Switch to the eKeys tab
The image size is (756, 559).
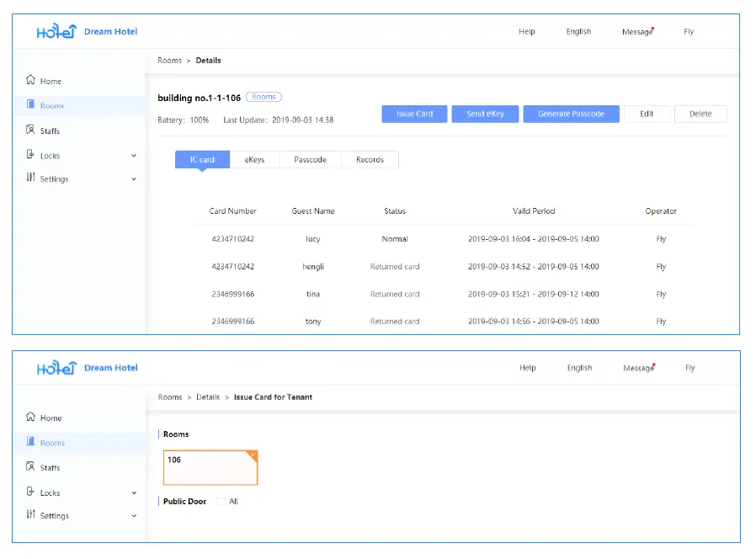253,160
